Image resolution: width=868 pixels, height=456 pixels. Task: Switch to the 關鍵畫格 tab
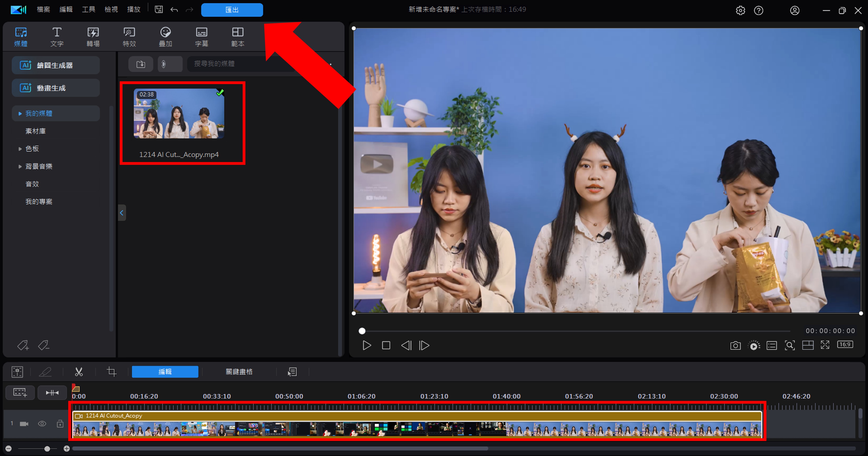tap(239, 372)
